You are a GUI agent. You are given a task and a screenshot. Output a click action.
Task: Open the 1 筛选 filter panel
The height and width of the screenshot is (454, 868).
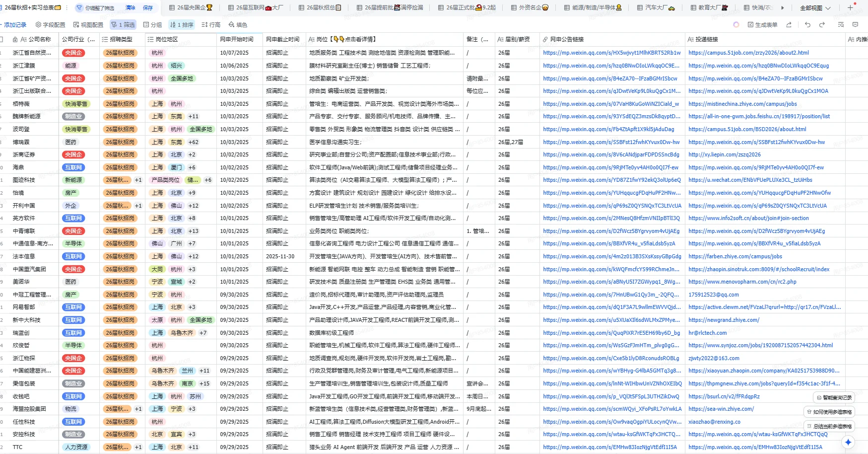tap(123, 25)
